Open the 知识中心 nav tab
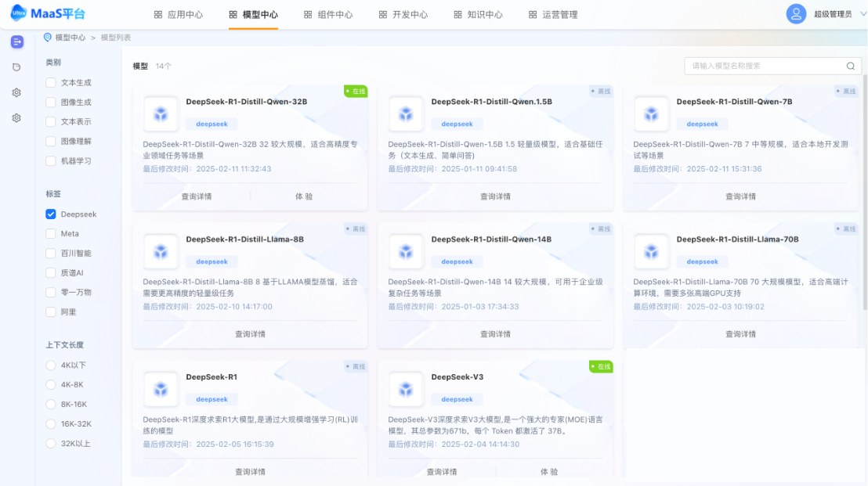868x486 pixels. coord(479,15)
